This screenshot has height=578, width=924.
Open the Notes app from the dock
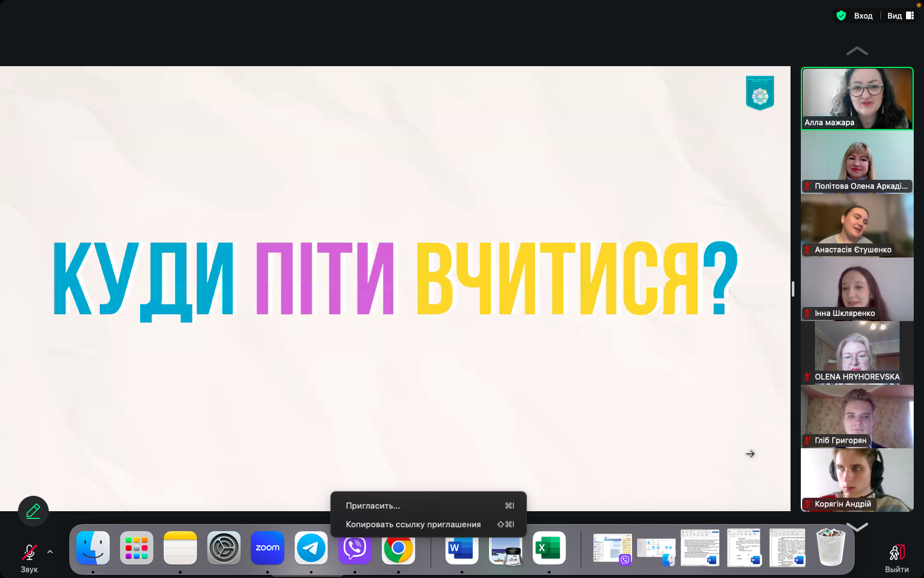[x=180, y=548]
